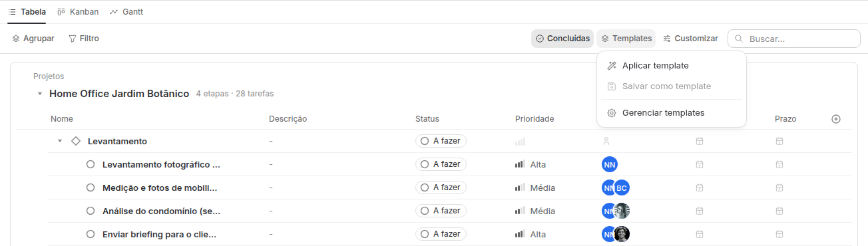Click the Descrição column header
868x246 pixels.
(288, 119)
